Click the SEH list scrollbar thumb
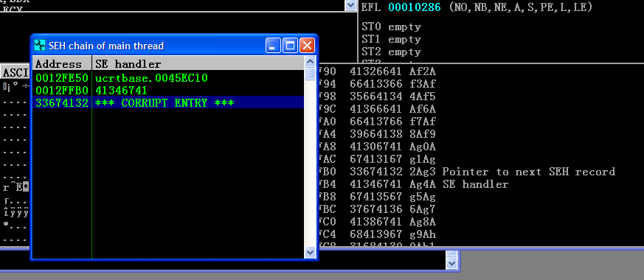Viewport: 644px width, 280px height. 310,74
